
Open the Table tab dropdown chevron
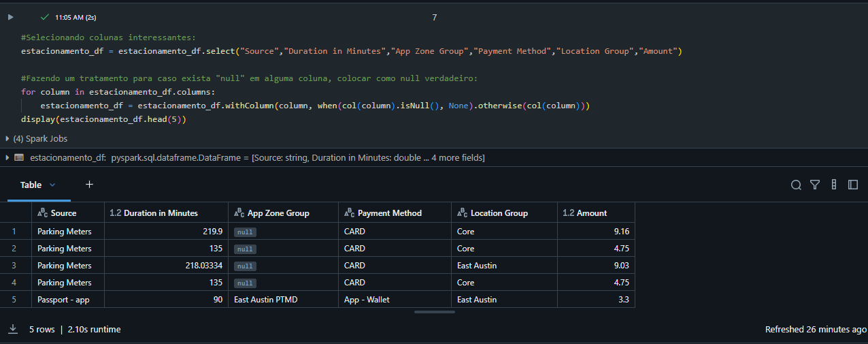pyautogui.click(x=52, y=185)
